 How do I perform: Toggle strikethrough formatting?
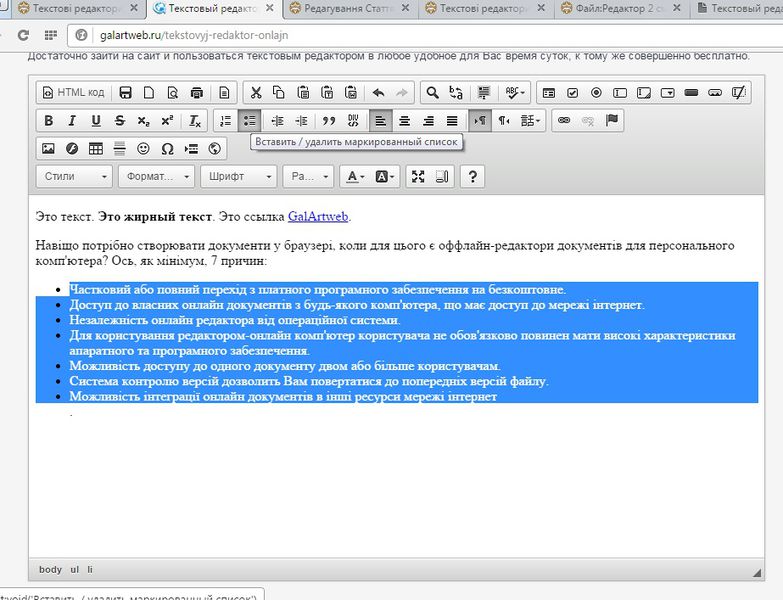coord(120,121)
